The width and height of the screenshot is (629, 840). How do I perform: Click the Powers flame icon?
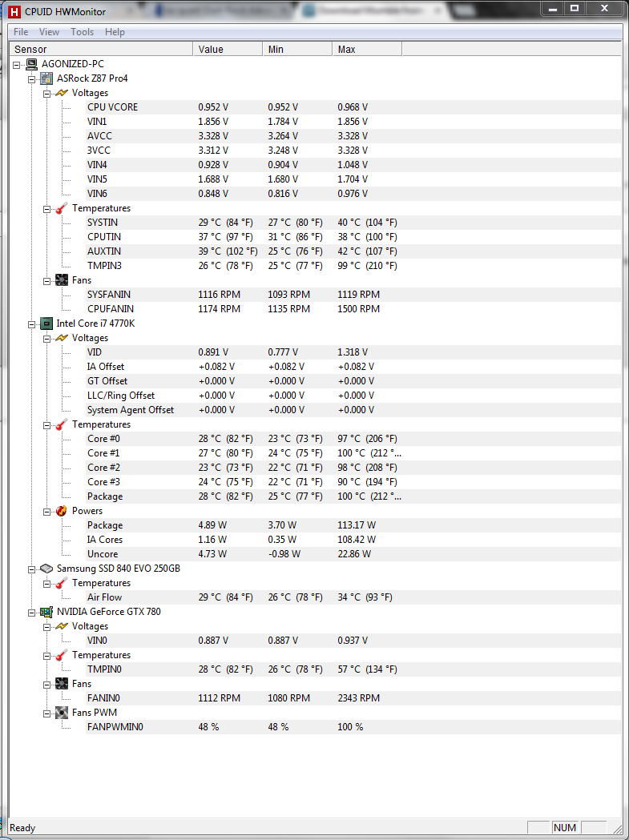pos(62,511)
